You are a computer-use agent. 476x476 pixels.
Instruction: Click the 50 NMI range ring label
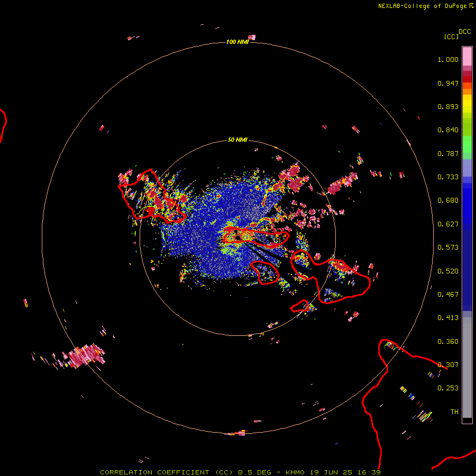click(x=237, y=140)
